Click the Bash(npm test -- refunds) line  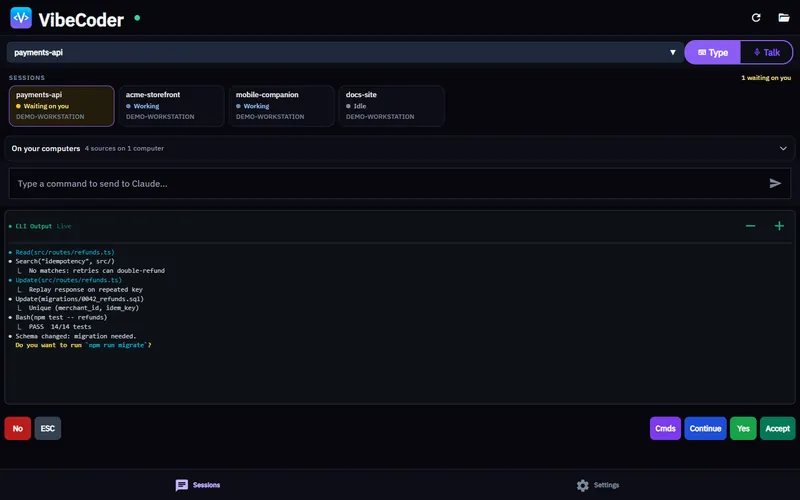(x=61, y=317)
